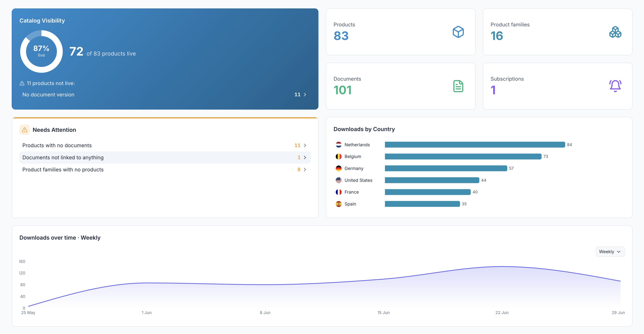644x334 pixels.
Task: Open the Product families with no products row
Action: tap(165, 170)
